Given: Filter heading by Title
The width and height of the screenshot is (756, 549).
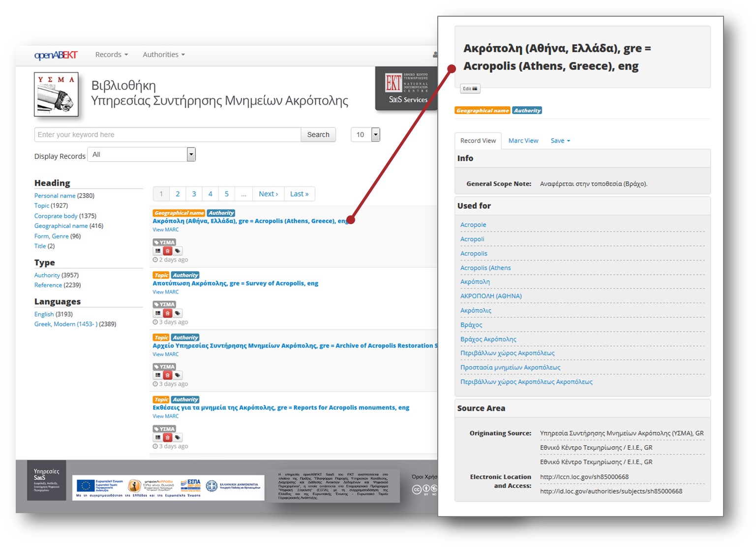Looking at the screenshot, I should (40, 246).
